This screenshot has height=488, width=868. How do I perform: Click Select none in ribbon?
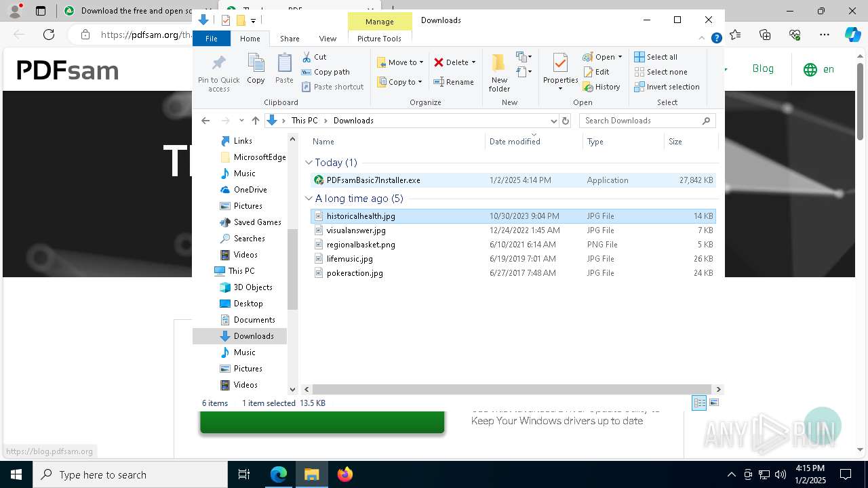[661, 72]
